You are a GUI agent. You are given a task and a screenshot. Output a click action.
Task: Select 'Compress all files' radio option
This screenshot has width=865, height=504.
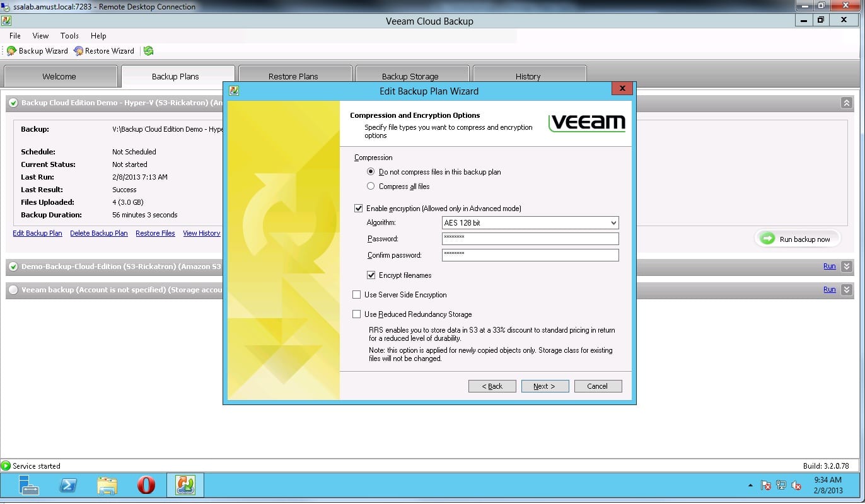pyautogui.click(x=371, y=186)
